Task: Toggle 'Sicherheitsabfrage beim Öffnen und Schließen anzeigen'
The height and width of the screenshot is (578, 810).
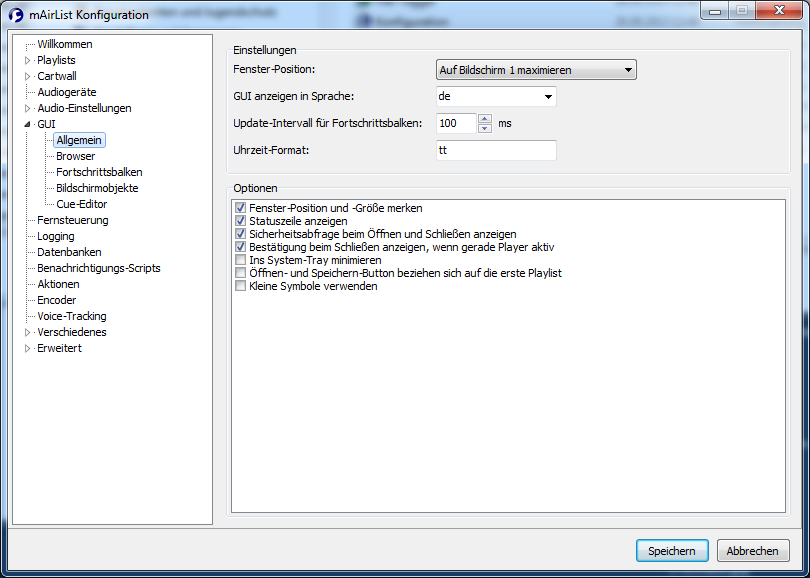Action: (240, 234)
